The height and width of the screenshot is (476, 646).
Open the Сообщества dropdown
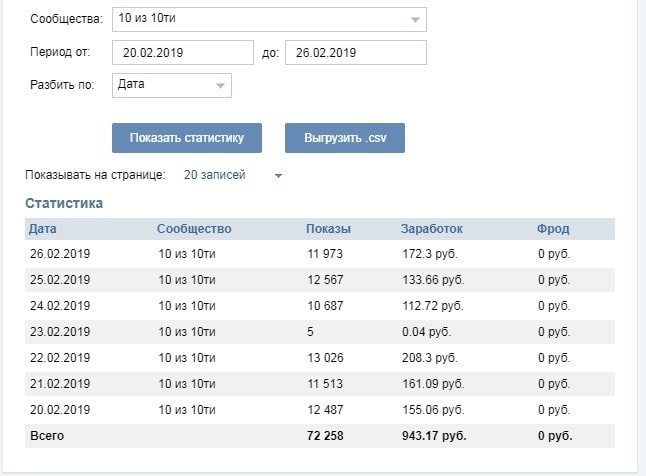[x=268, y=20]
